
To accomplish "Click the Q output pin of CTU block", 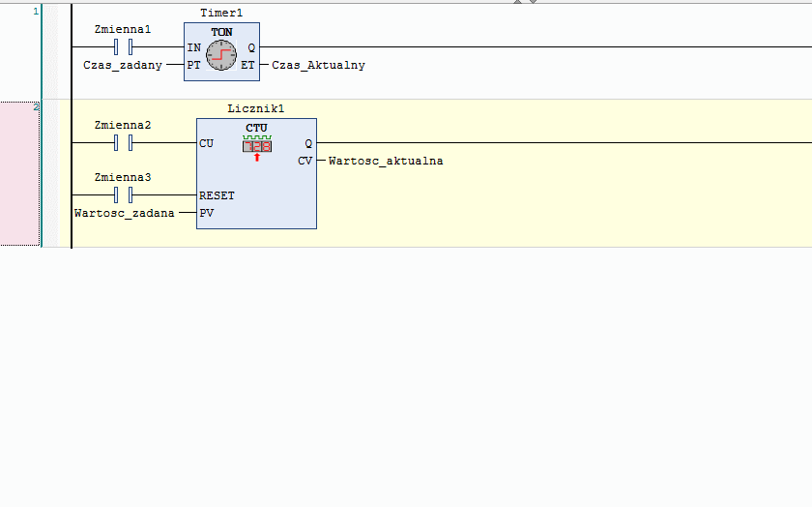I will 308,143.
